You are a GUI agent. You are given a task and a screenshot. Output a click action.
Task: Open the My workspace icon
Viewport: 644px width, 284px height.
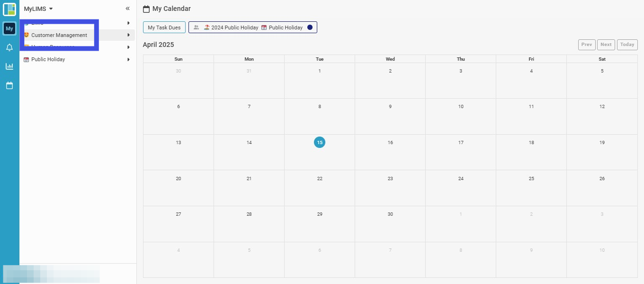point(9,28)
